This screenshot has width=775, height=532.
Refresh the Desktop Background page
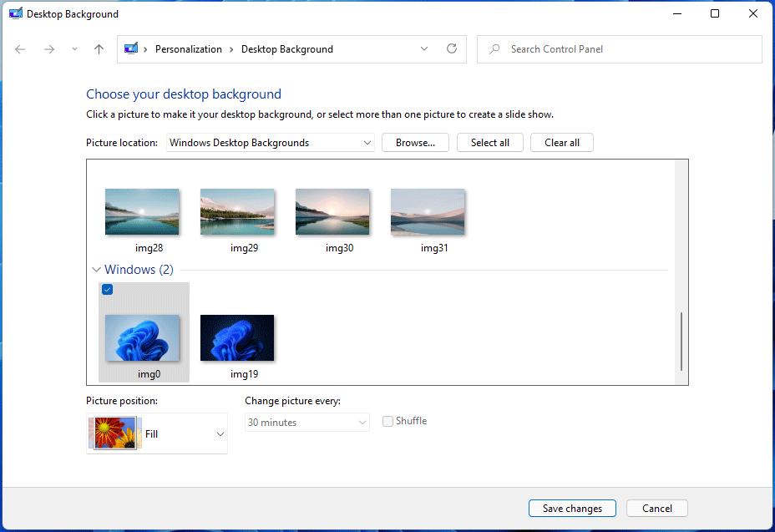click(x=452, y=48)
